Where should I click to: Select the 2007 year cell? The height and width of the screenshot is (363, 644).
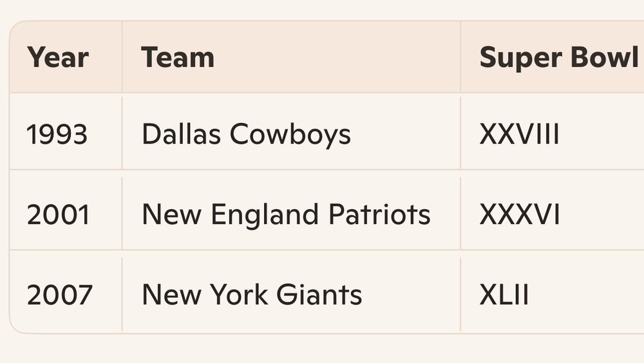tap(66, 292)
